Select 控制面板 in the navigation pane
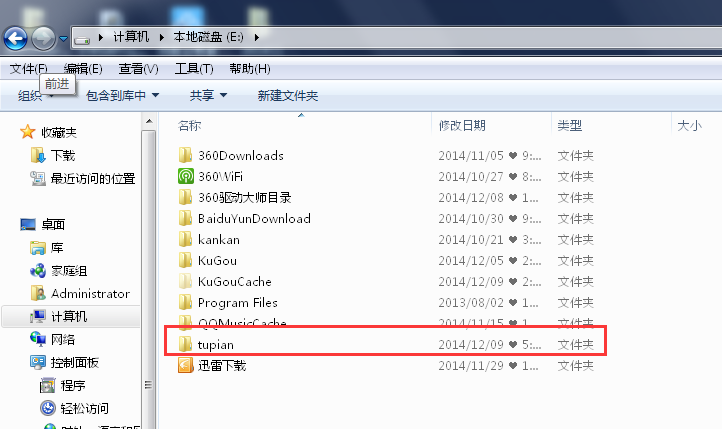The width and height of the screenshot is (722, 429). tap(74, 363)
